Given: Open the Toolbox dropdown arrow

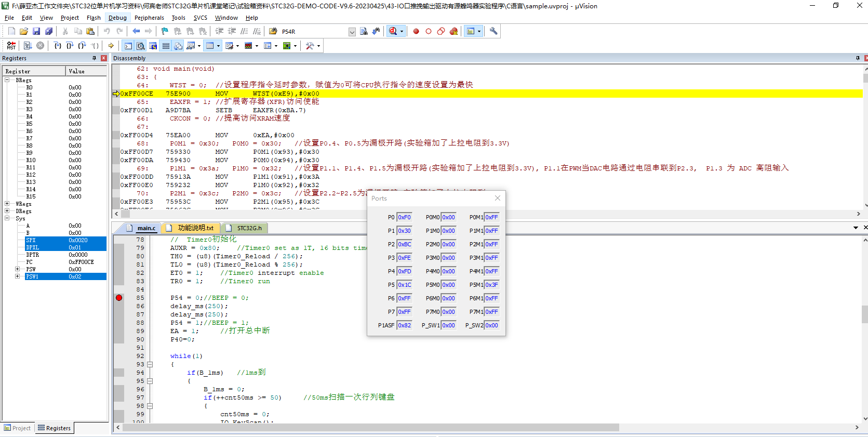Looking at the screenshot, I should tap(318, 46).
